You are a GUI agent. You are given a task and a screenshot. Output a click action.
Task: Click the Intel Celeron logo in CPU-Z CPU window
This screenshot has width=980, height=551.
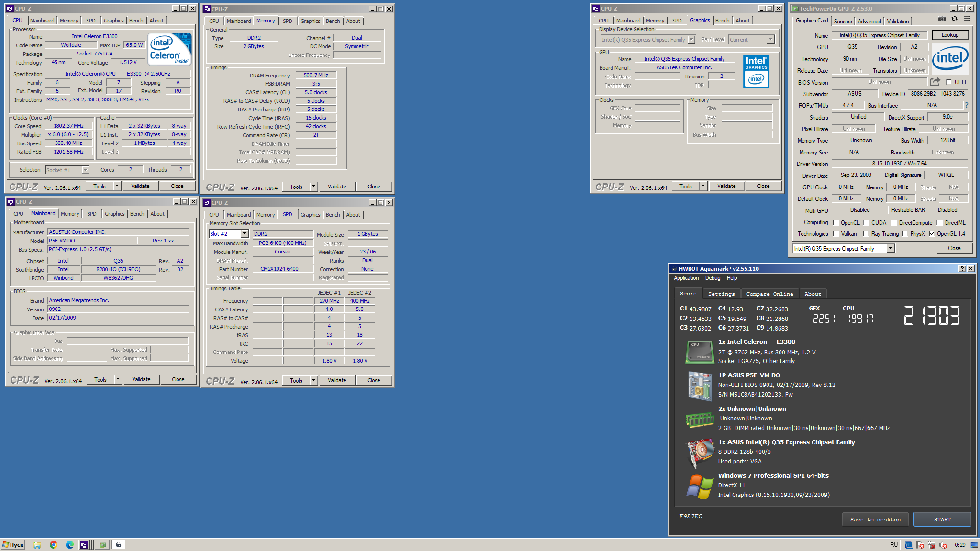coord(169,49)
